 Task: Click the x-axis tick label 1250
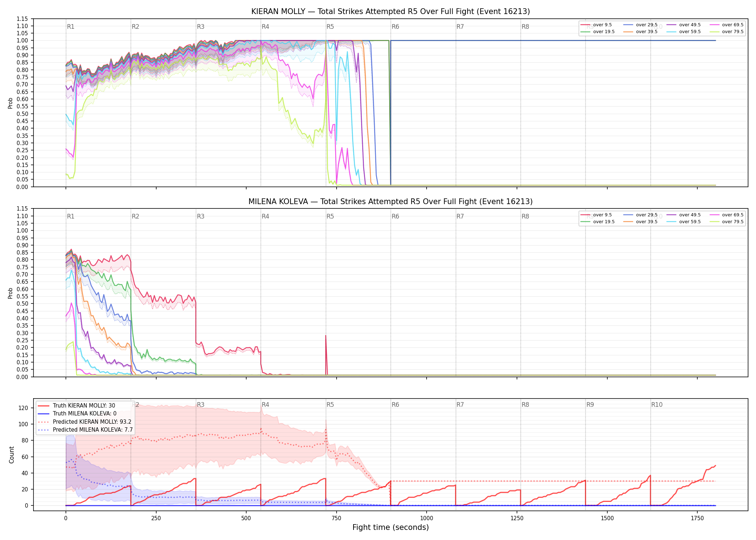click(517, 518)
